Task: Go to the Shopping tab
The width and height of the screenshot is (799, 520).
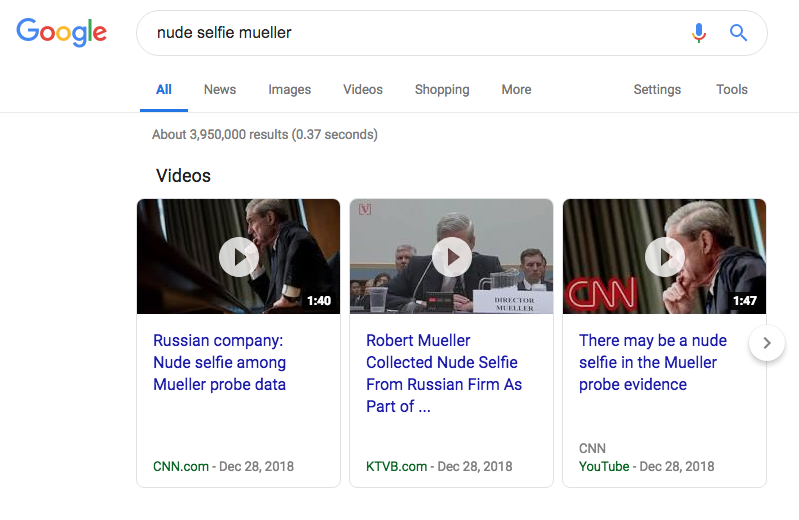Action: pos(442,89)
